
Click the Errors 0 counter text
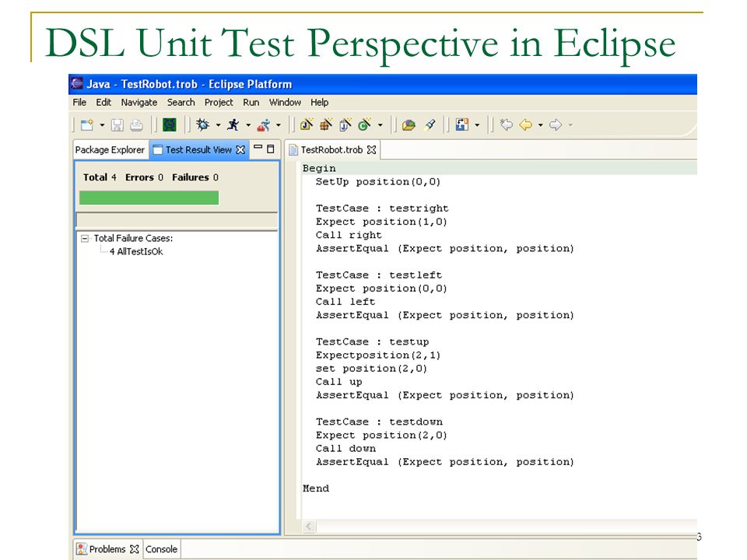point(144,177)
